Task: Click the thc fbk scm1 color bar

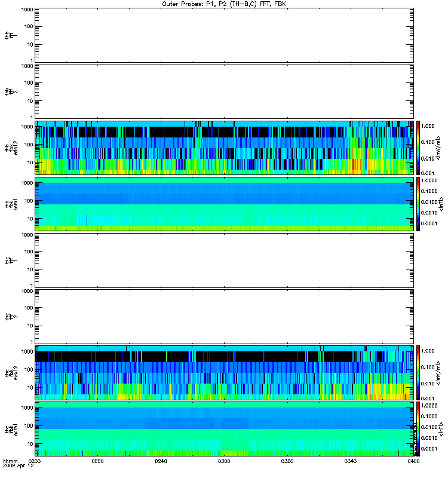Action: [418, 429]
